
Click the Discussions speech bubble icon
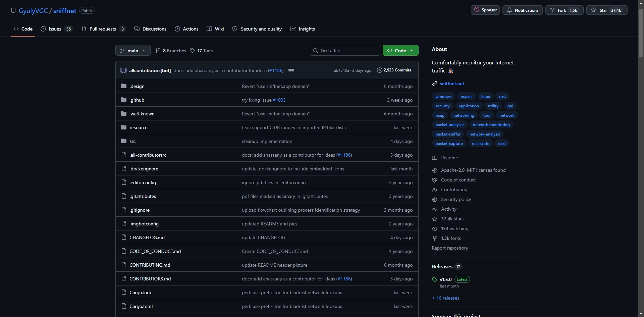tap(137, 29)
